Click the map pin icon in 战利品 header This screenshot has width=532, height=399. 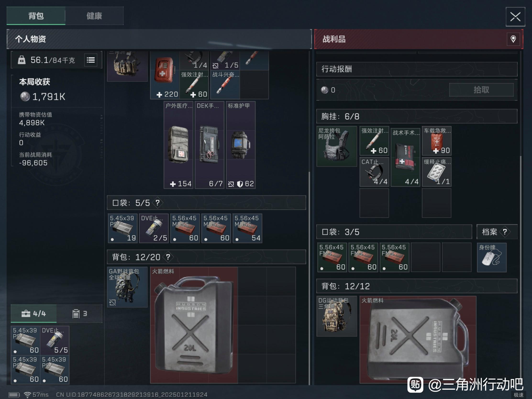point(513,39)
